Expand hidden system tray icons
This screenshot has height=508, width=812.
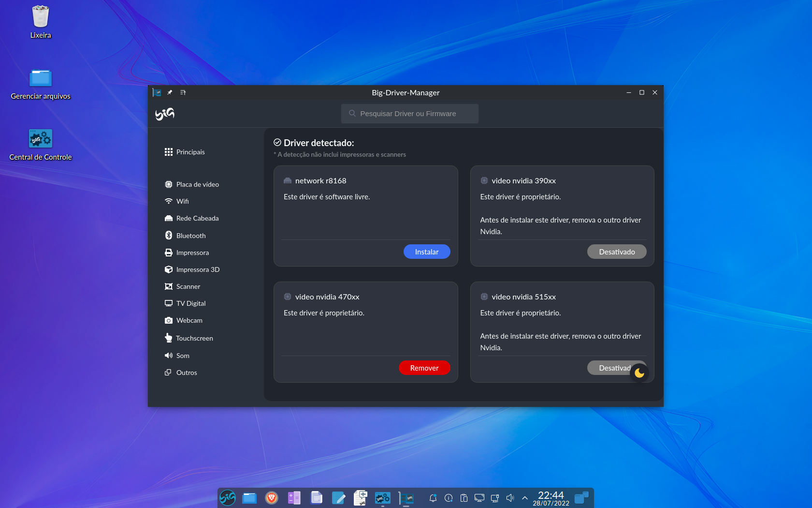tap(525, 498)
